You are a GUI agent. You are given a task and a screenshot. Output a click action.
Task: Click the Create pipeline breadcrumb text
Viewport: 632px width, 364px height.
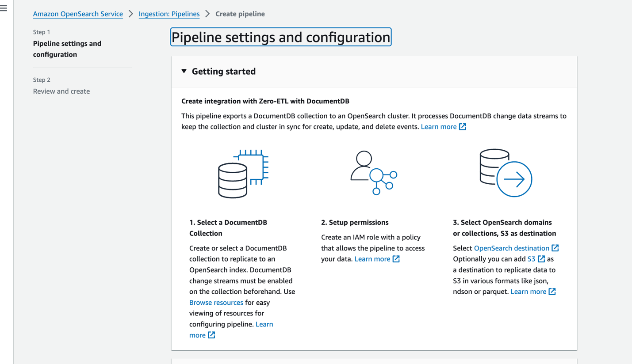point(240,14)
